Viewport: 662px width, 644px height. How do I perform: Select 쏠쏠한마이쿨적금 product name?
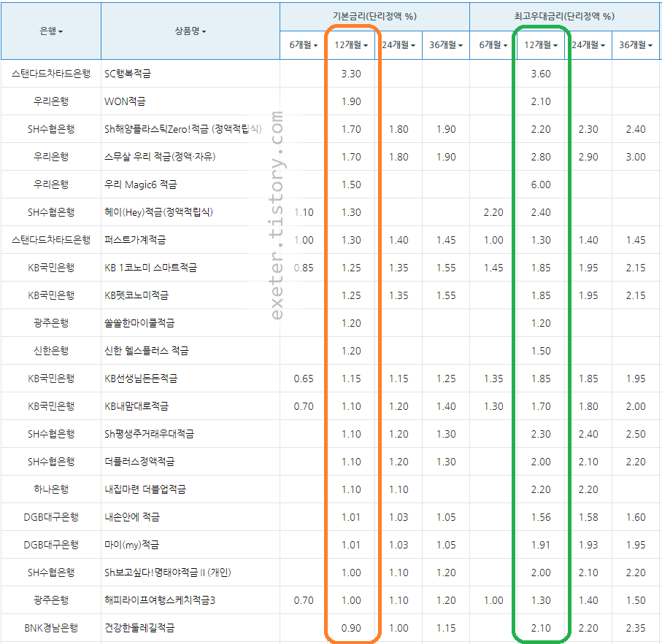tap(139, 323)
